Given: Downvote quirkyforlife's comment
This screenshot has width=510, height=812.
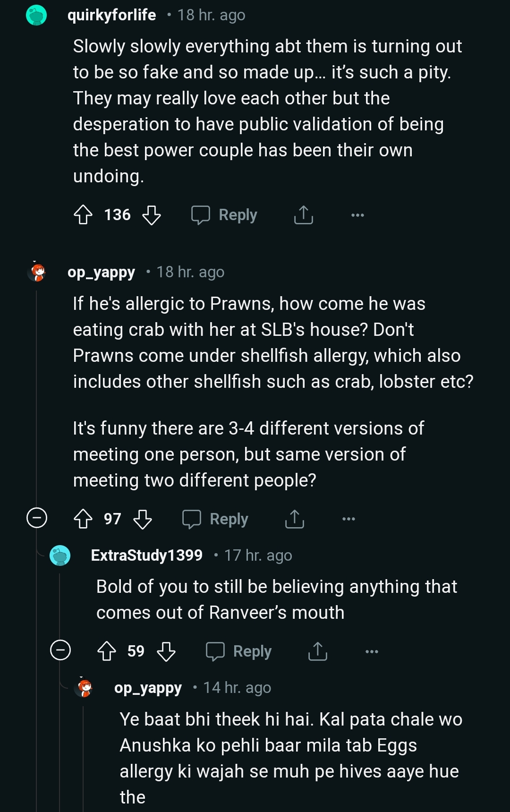Looking at the screenshot, I should 152,215.
